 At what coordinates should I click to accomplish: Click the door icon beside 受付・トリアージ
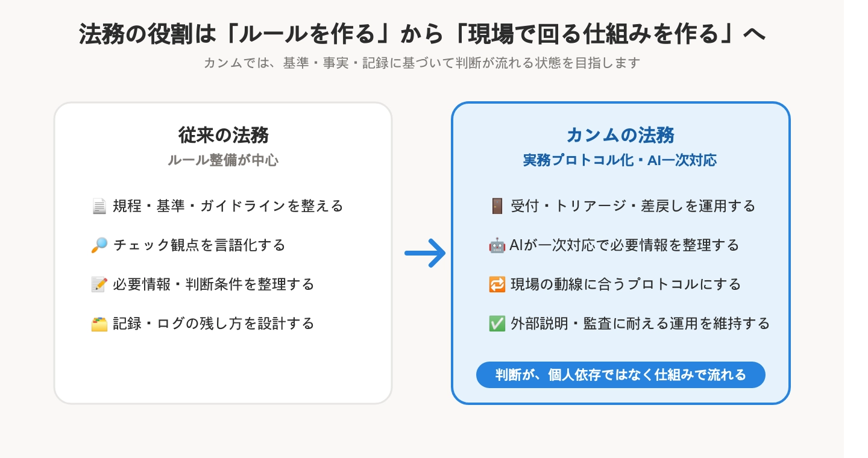[497, 206]
